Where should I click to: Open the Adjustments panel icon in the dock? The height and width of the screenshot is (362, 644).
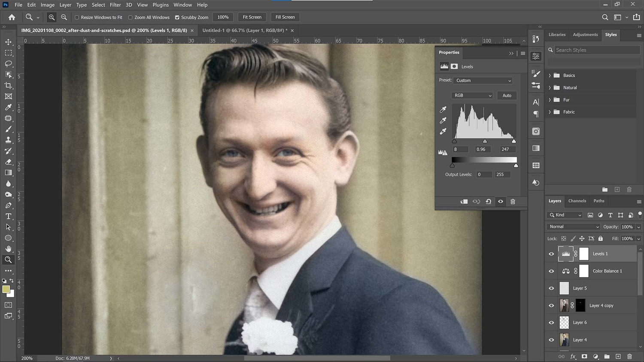[x=535, y=56]
